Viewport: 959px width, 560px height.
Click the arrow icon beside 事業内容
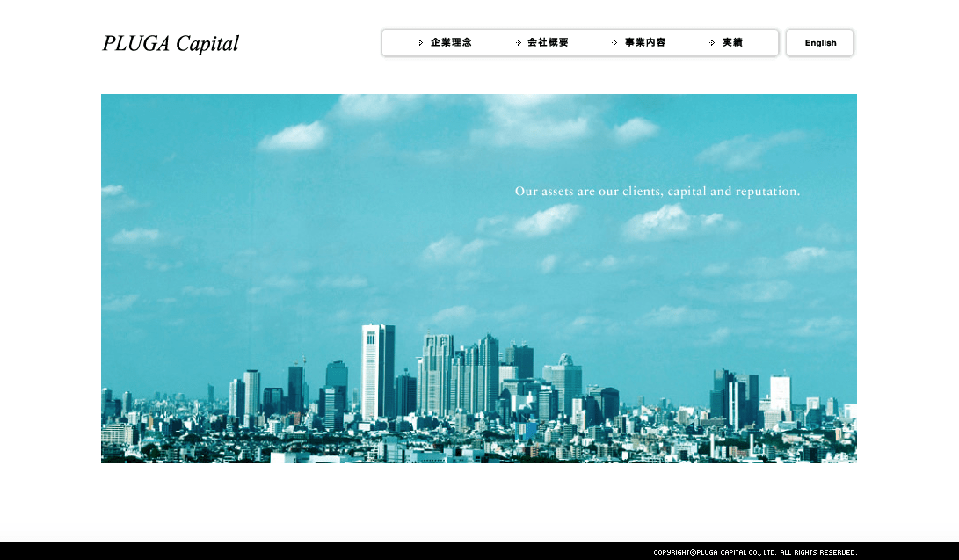tap(615, 42)
